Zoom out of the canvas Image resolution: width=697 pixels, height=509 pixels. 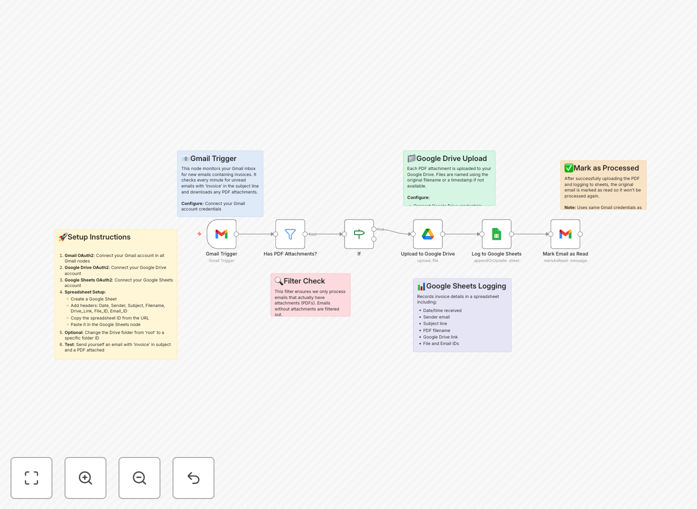pyautogui.click(x=139, y=478)
